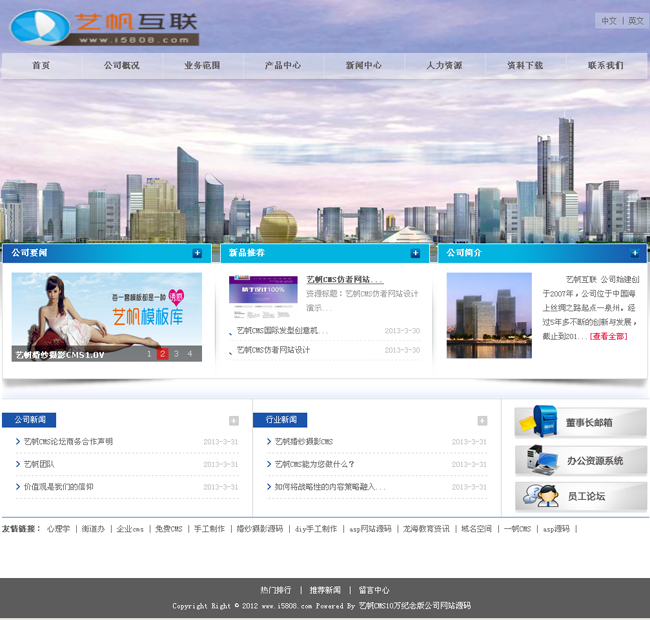
Task: Open 人力资源 navigation item
Action: (444, 65)
